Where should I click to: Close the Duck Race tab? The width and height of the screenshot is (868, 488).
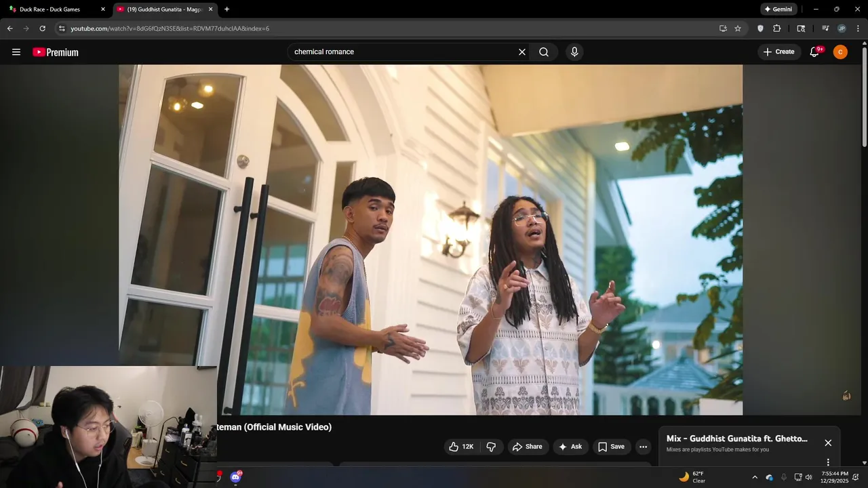[103, 9]
